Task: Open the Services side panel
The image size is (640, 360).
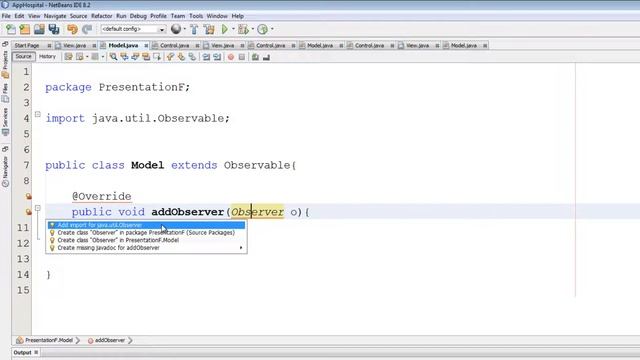Action: pos(5,122)
